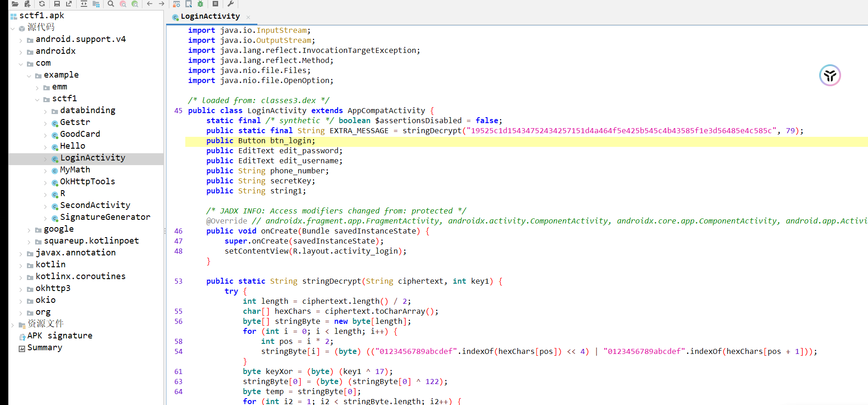Close the LoginActivity tab
868x405 pixels.
pos(248,17)
